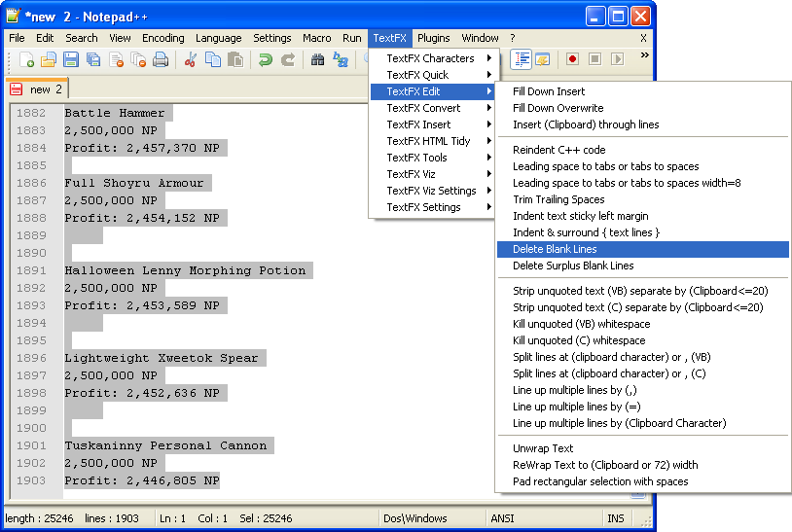Select Fill Down Insert
Image resolution: width=792 pixels, height=532 pixels.
click(642, 91)
